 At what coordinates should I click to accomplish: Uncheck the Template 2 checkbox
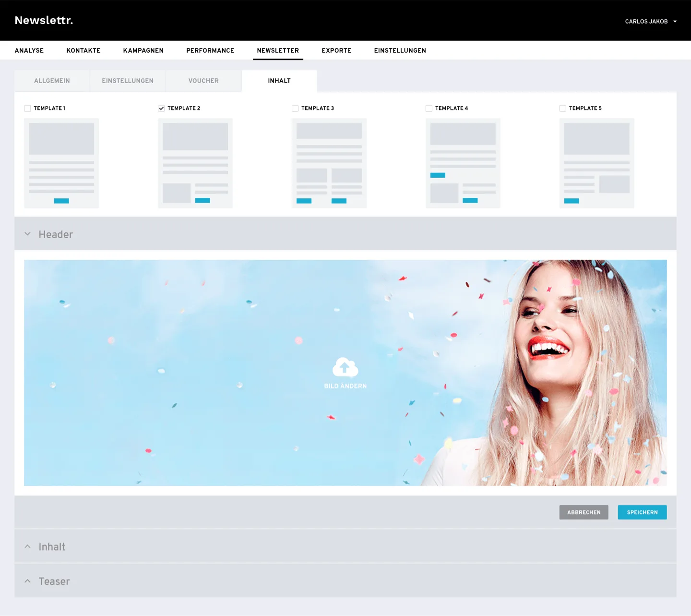coord(161,109)
